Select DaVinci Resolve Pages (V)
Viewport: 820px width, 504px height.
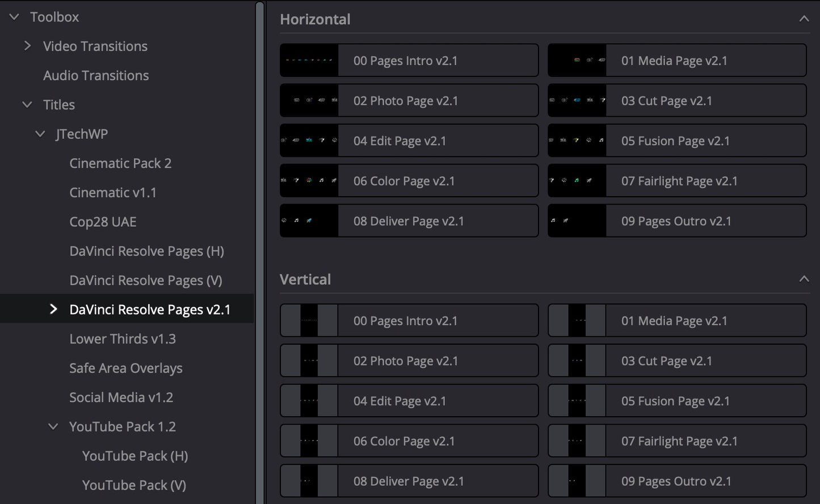pos(146,281)
